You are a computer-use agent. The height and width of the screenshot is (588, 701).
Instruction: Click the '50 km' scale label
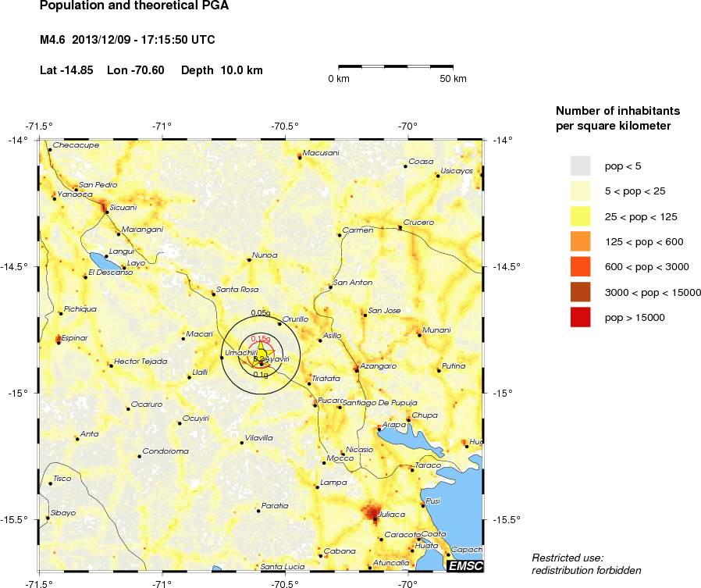tap(453, 79)
